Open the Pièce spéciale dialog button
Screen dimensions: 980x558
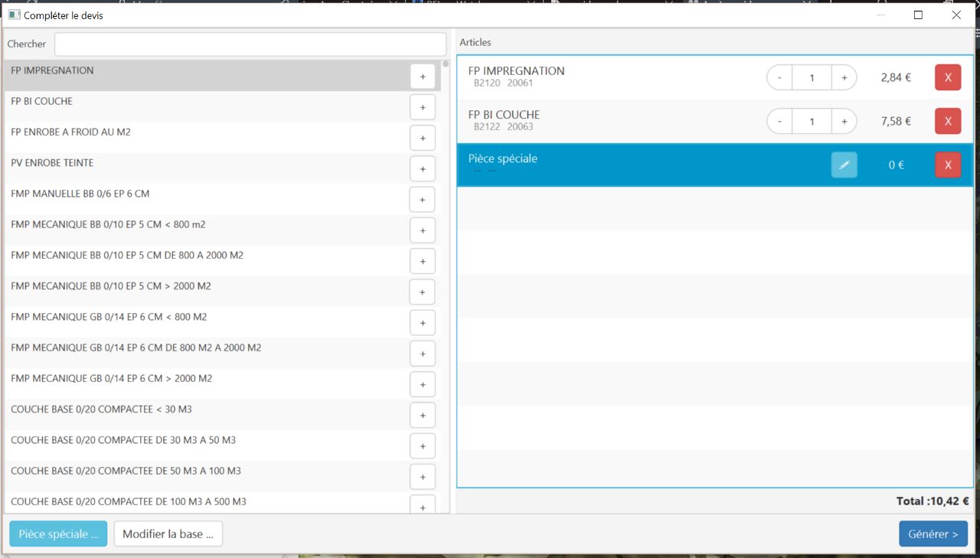(x=58, y=534)
